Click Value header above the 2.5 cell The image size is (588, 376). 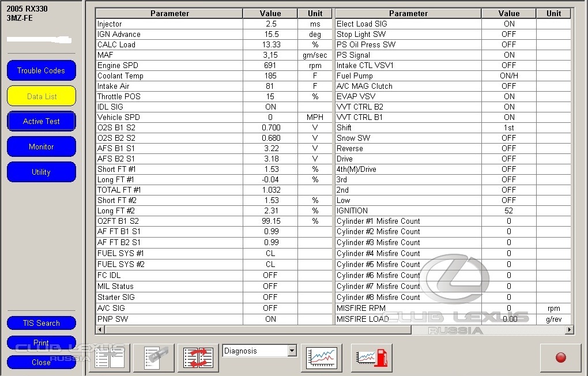click(x=270, y=13)
